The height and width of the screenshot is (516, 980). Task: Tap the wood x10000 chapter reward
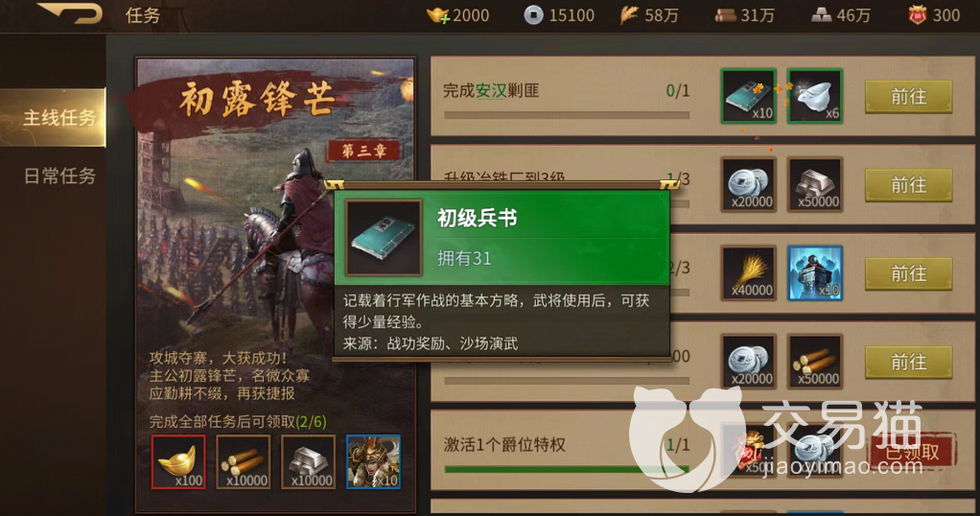[x=244, y=461]
